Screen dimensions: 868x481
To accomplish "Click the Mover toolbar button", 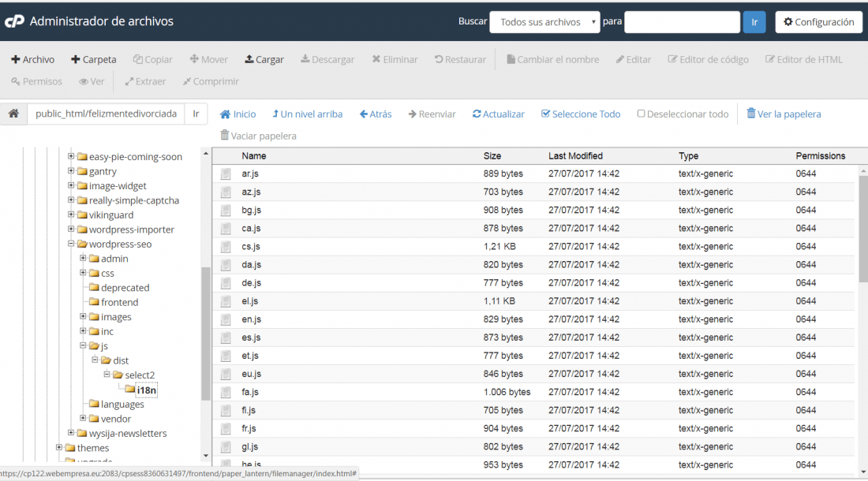I will tap(208, 59).
